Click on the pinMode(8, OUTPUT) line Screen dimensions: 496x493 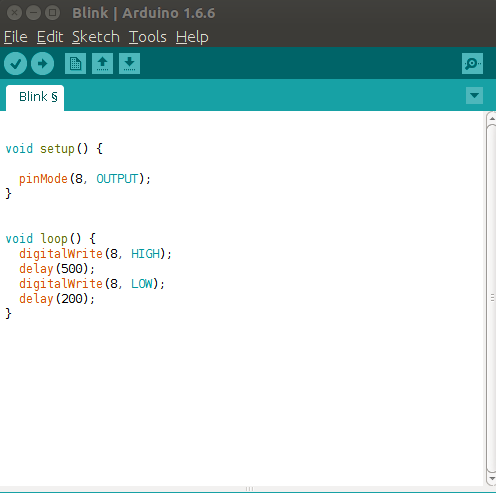pyautogui.click(x=85, y=179)
